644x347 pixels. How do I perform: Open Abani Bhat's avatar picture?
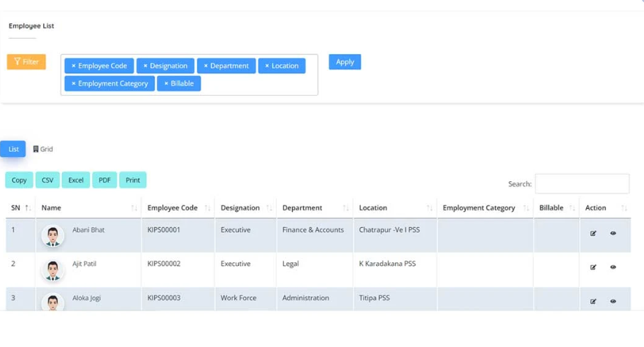pos(53,236)
